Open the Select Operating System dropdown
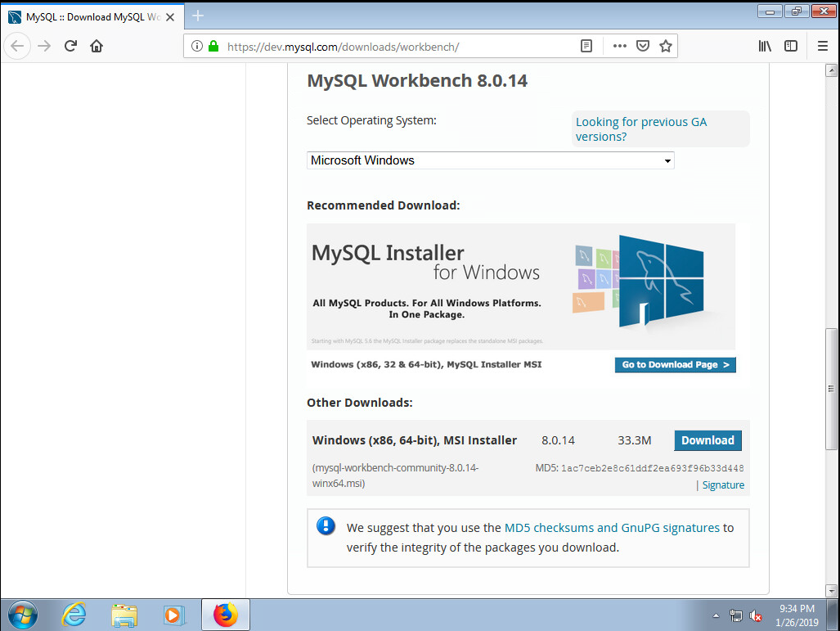 pyautogui.click(x=490, y=160)
